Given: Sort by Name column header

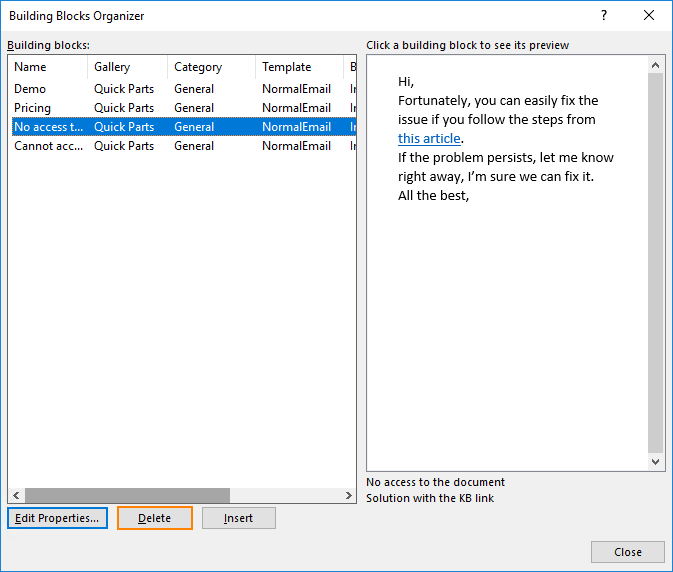Looking at the screenshot, I should click(48, 67).
